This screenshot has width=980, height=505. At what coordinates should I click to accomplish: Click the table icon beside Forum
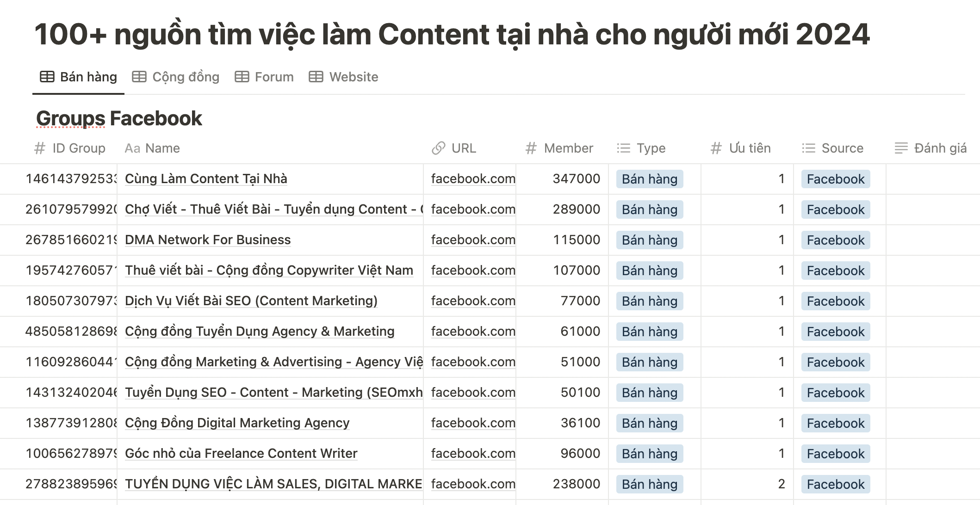pos(242,77)
